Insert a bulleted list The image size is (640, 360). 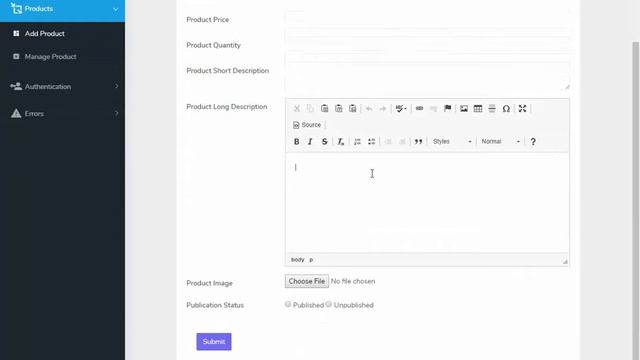point(371,142)
